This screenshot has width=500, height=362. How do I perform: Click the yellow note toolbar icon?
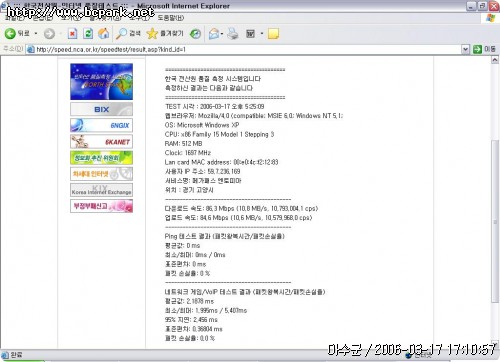pyautogui.click(x=273, y=33)
